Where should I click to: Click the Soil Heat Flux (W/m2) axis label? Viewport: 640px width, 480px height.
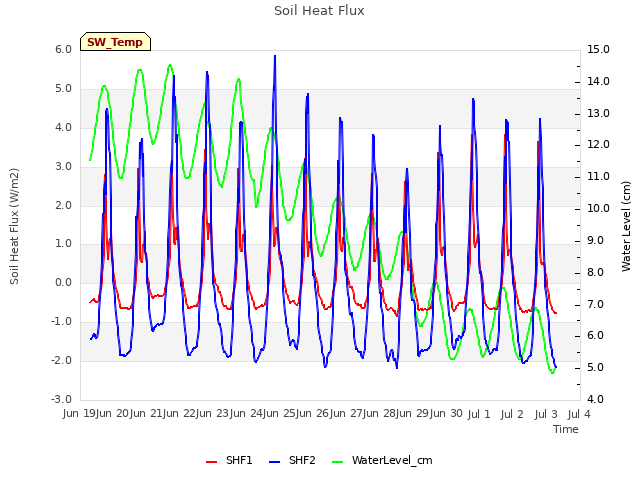point(14,226)
